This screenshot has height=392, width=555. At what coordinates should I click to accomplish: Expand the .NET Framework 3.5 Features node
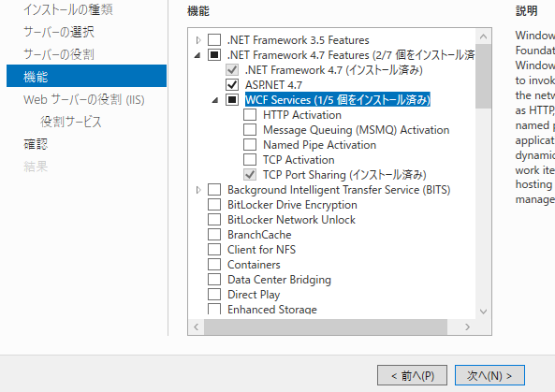coord(198,40)
